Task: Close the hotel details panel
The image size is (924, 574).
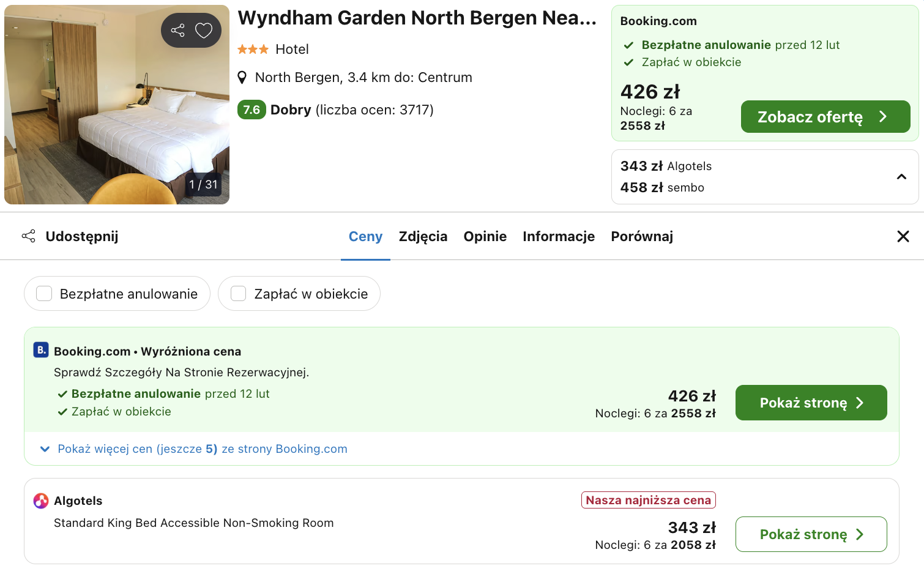Action: pyautogui.click(x=903, y=236)
